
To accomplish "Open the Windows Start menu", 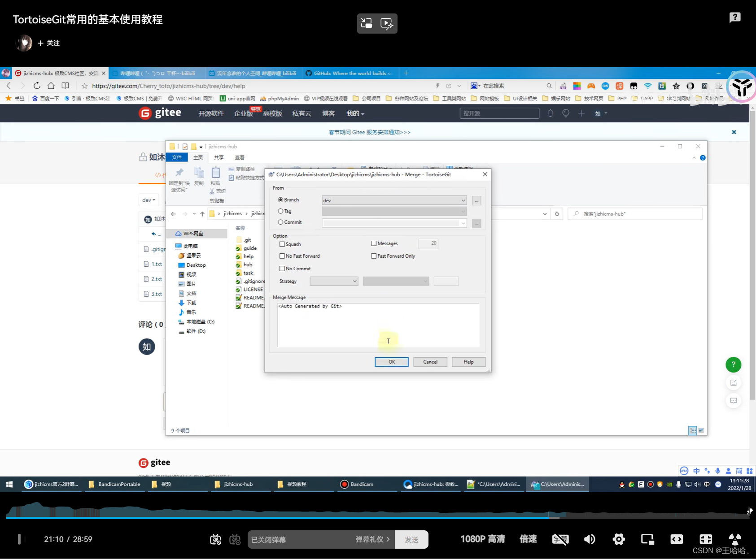I will tap(9, 484).
